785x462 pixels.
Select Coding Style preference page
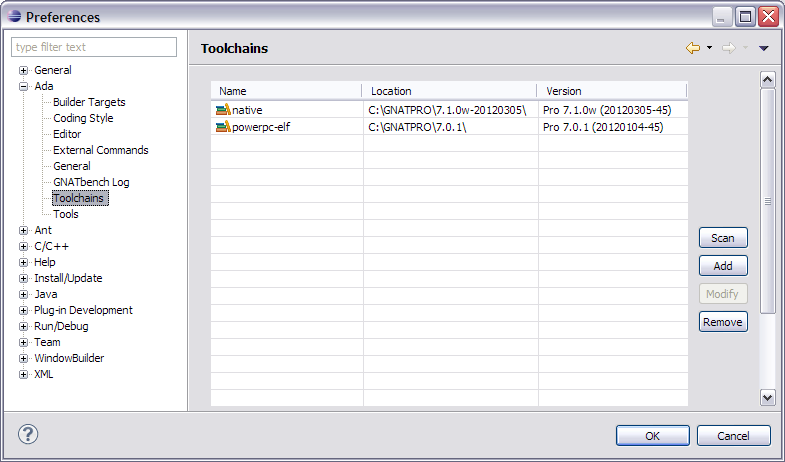click(83, 118)
